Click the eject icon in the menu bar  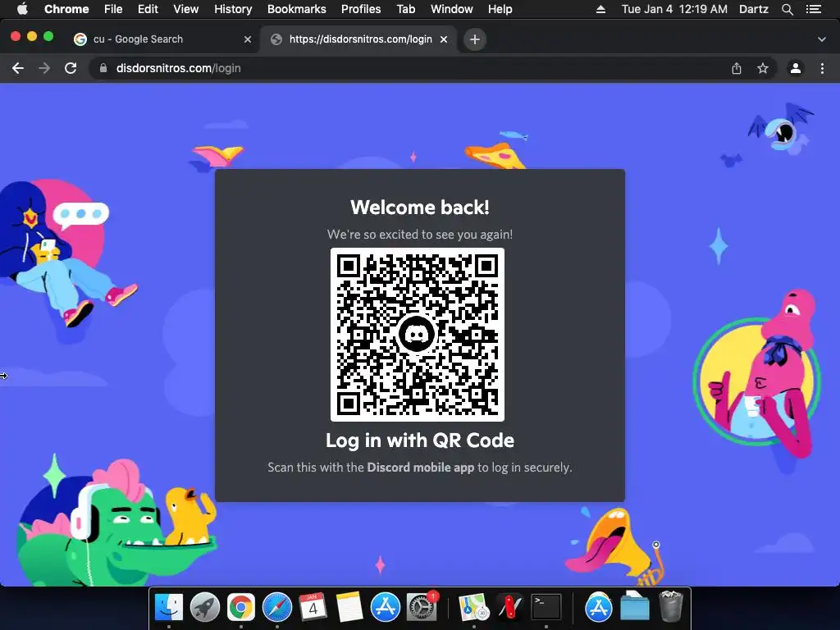[600, 9]
